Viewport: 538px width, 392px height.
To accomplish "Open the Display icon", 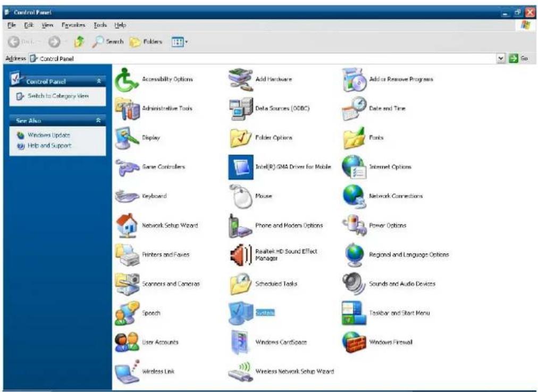I will (x=127, y=138).
